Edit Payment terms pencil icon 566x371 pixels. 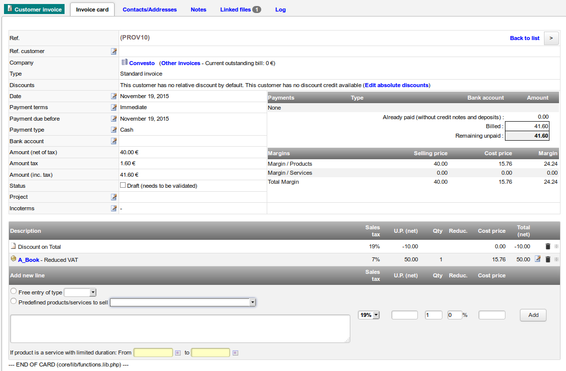114,108
